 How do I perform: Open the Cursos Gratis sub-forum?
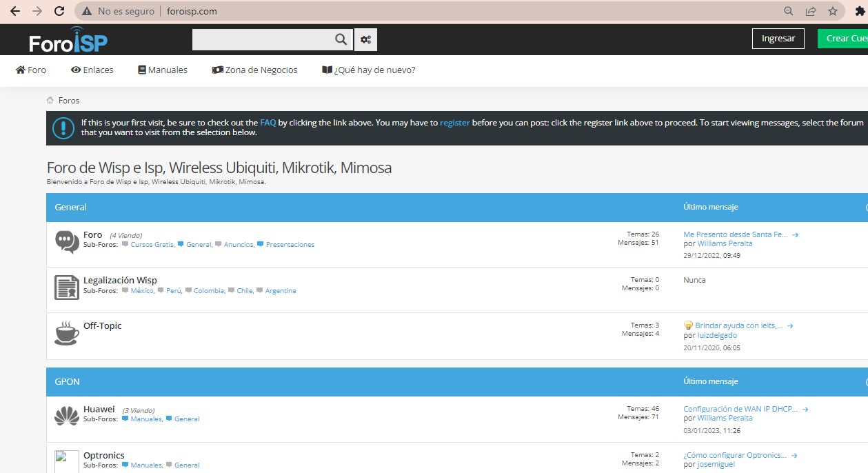coord(152,245)
